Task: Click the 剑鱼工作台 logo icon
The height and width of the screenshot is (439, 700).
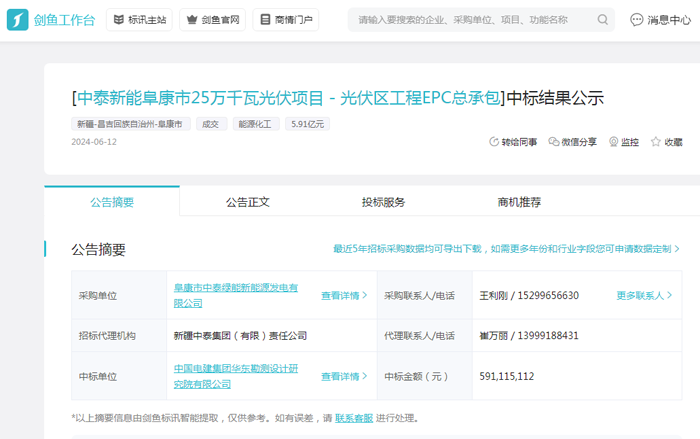Action: click(x=17, y=20)
